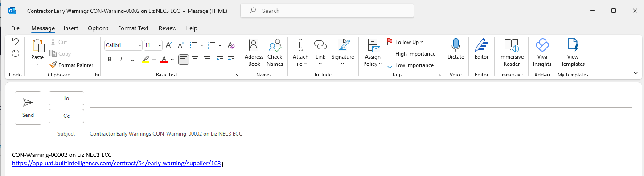Image resolution: width=644 pixels, height=176 pixels.
Task: Switch to the Format Text tab
Action: point(133,28)
